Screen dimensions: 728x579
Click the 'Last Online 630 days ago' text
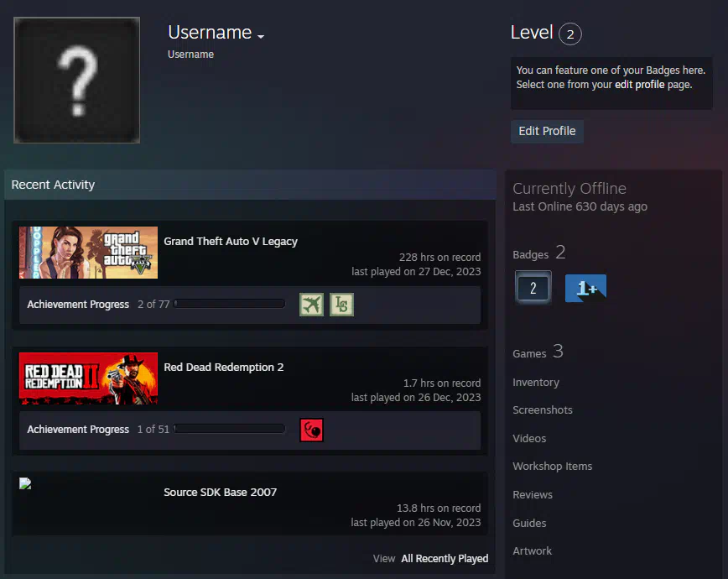[x=580, y=206]
